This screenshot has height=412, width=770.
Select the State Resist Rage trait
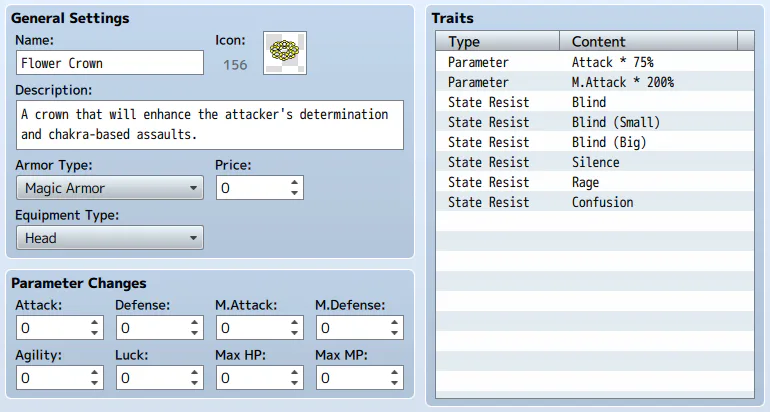[595, 182]
